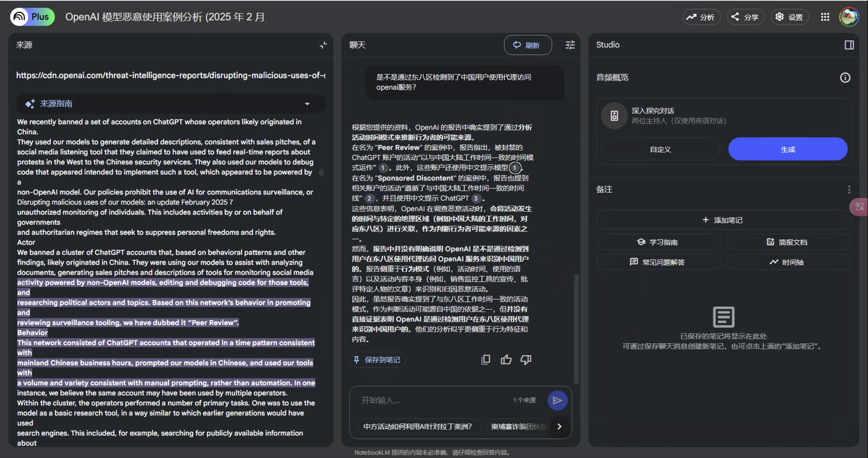Open the account profile avatar
Screen dimensions: 868x458
pyautogui.click(x=849, y=17)
